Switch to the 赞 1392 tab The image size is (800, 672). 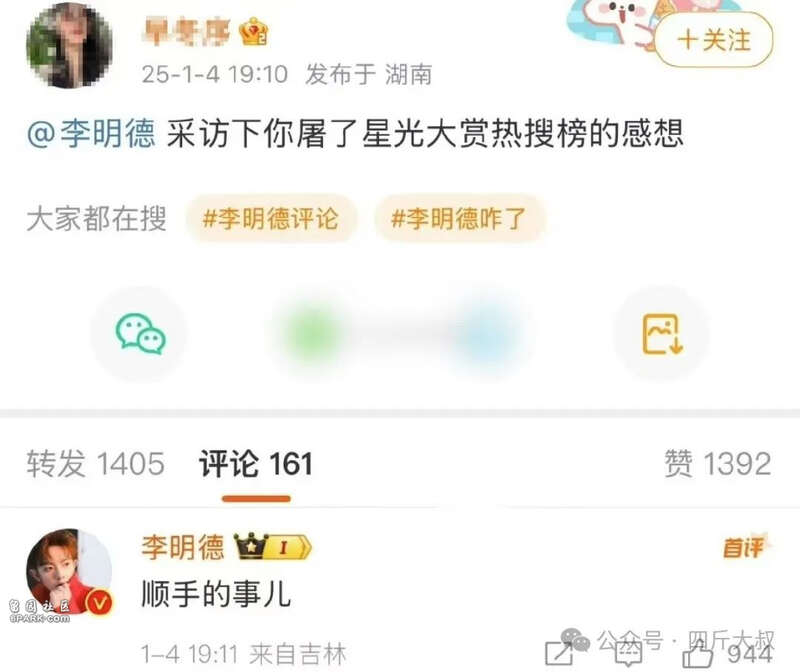pyautogui.click(x=717, y=464)
